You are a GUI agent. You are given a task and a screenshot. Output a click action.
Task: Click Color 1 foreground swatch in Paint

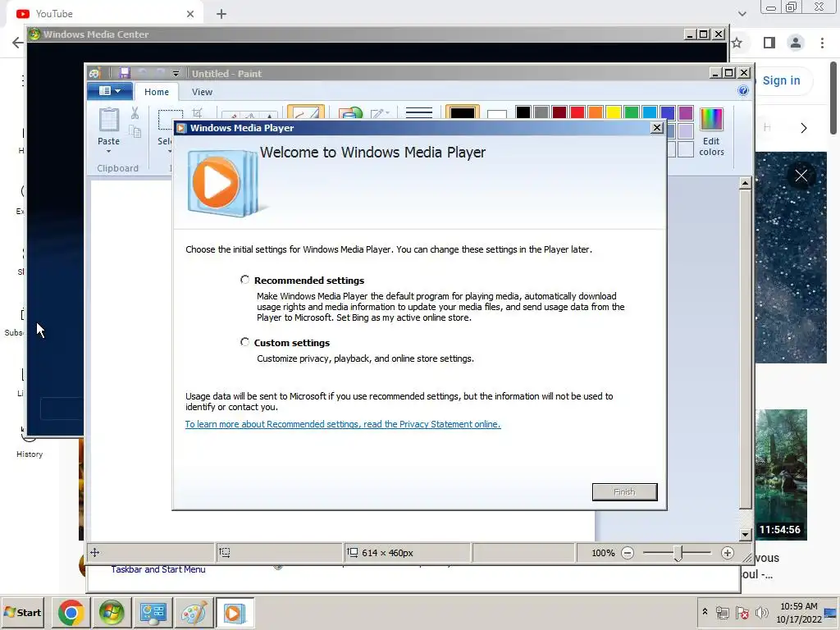[x=463, y=112]
